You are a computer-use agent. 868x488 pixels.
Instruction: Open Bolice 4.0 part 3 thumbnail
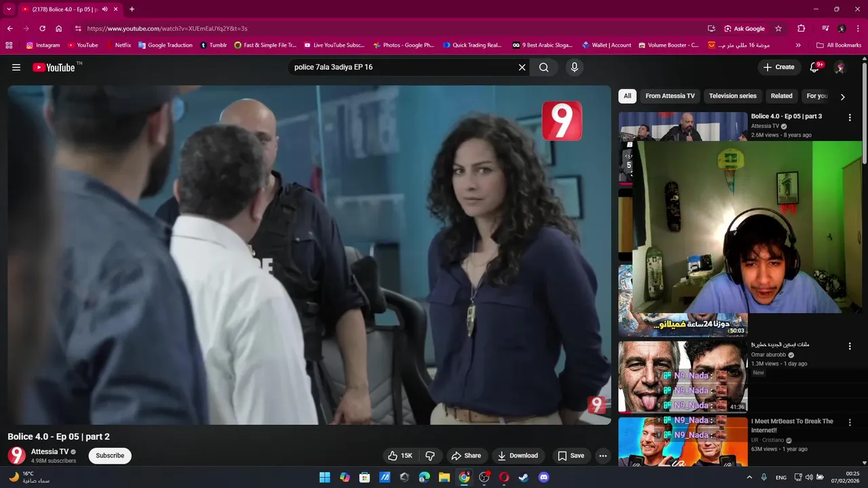click(x=683, y=126)
